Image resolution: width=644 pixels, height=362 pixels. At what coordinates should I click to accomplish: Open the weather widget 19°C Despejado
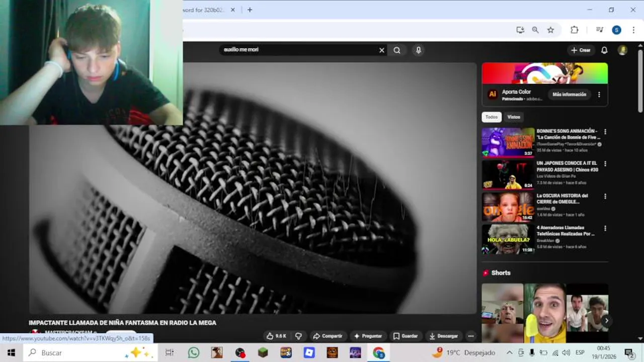(463, 353)
